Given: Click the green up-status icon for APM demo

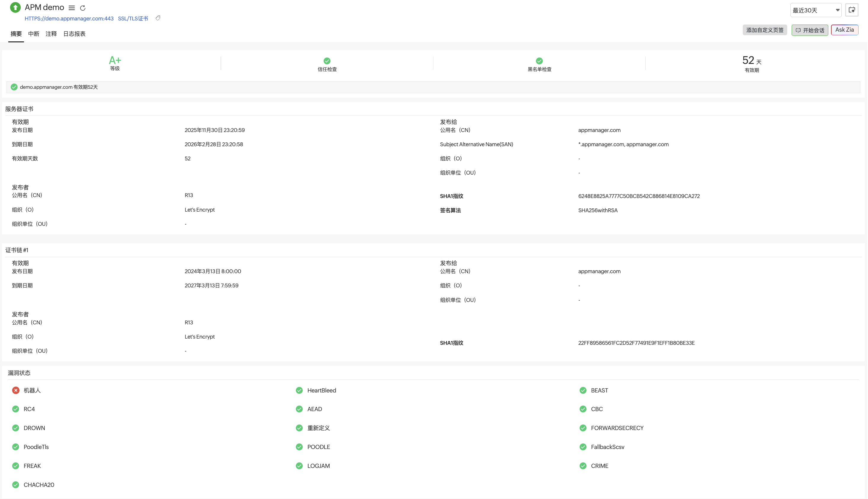Looking at the screenshot, I should 15,7.
